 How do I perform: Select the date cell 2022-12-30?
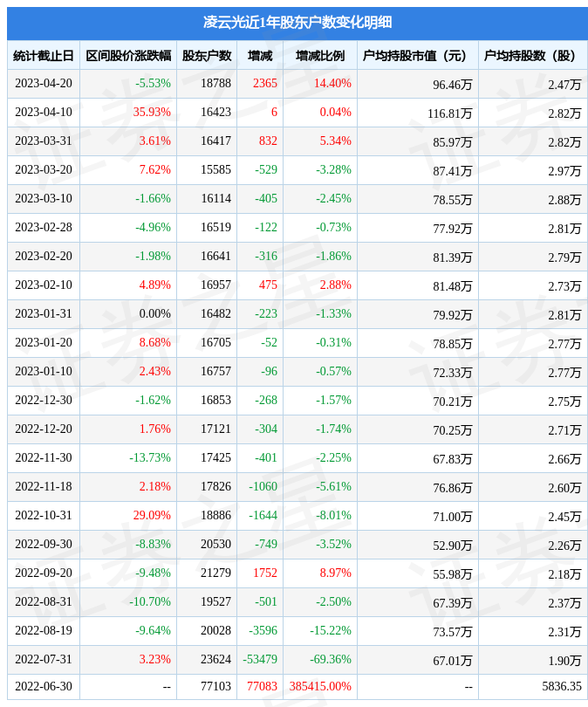click(44, 401)
